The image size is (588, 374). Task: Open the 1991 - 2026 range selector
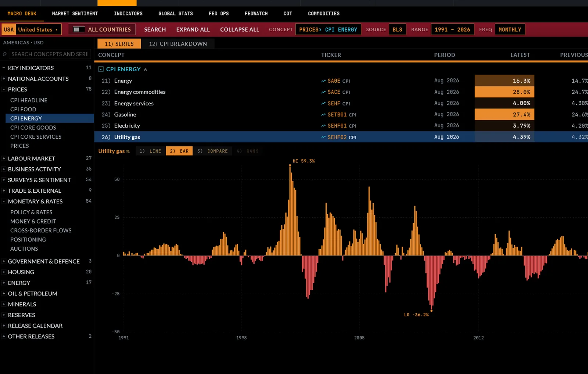click(452, 29)
